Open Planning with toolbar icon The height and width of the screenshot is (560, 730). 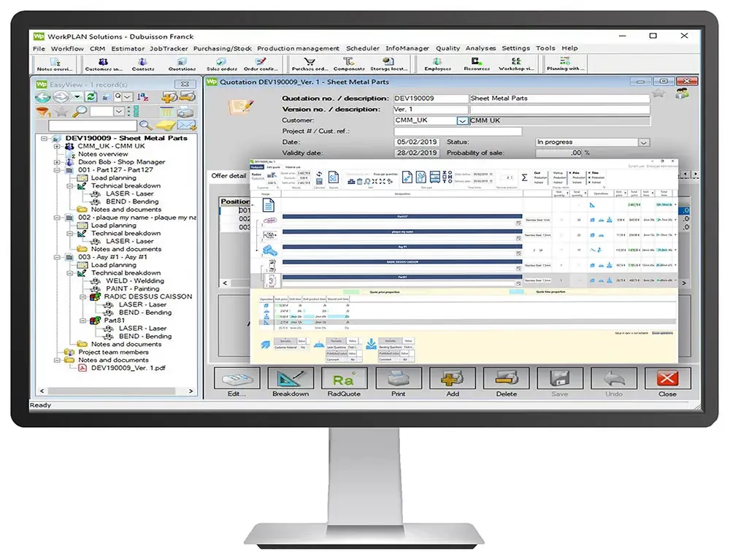(565, 64)
